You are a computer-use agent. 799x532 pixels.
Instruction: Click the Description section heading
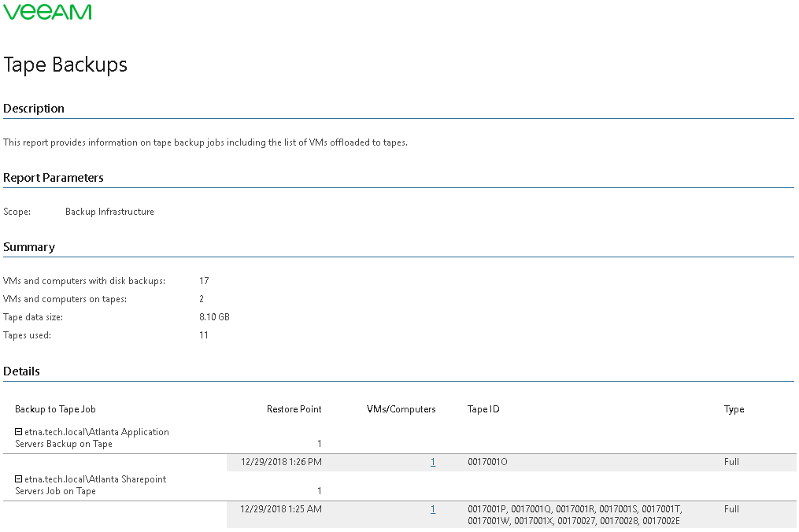point(34,109)
